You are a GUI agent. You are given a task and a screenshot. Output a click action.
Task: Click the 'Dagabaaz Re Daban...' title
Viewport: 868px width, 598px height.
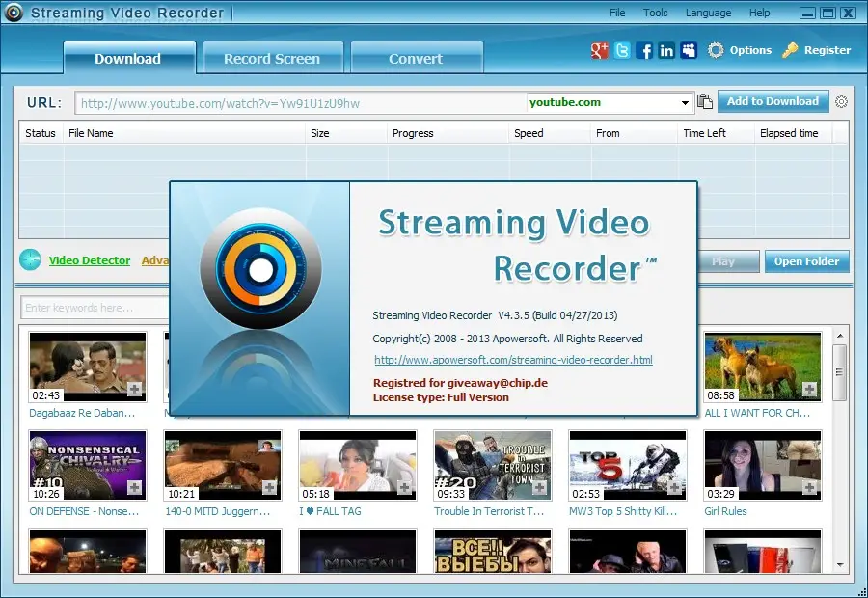[x=82, y=413]
